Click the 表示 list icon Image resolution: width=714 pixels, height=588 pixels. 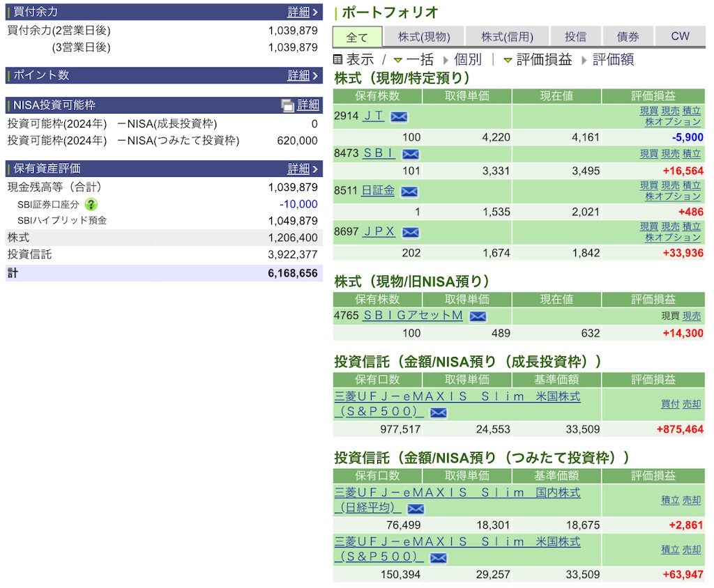(x=337, y=59)
